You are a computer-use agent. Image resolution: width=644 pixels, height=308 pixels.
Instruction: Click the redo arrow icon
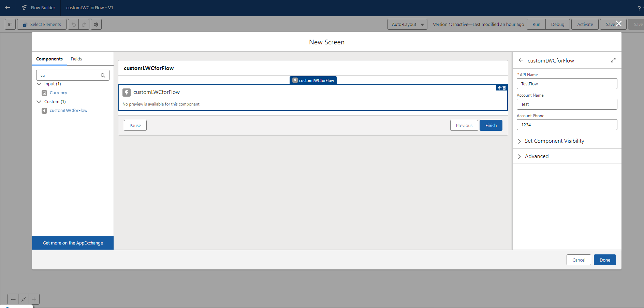(84, 24)
